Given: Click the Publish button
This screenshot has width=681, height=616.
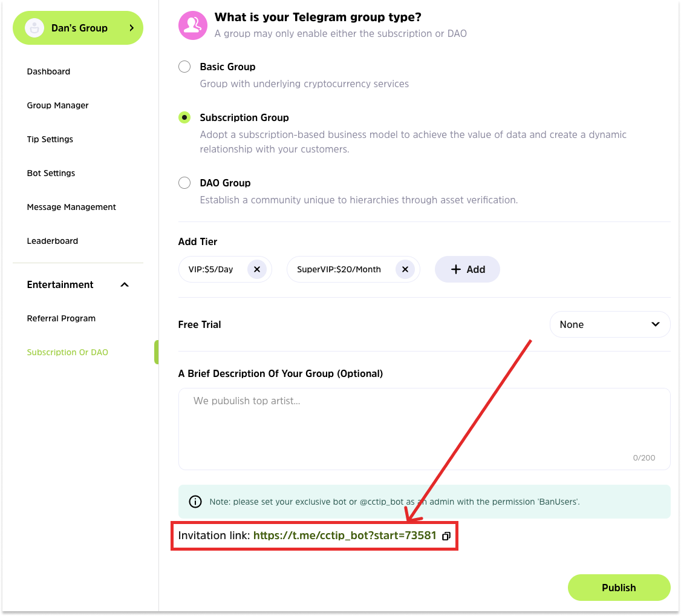Looking at the screenshot, I should tap(619, 588).
